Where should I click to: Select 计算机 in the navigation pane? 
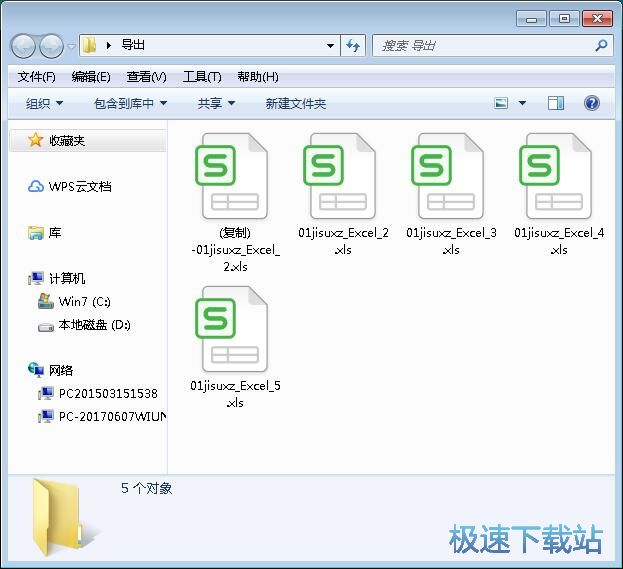pos(67,278)
